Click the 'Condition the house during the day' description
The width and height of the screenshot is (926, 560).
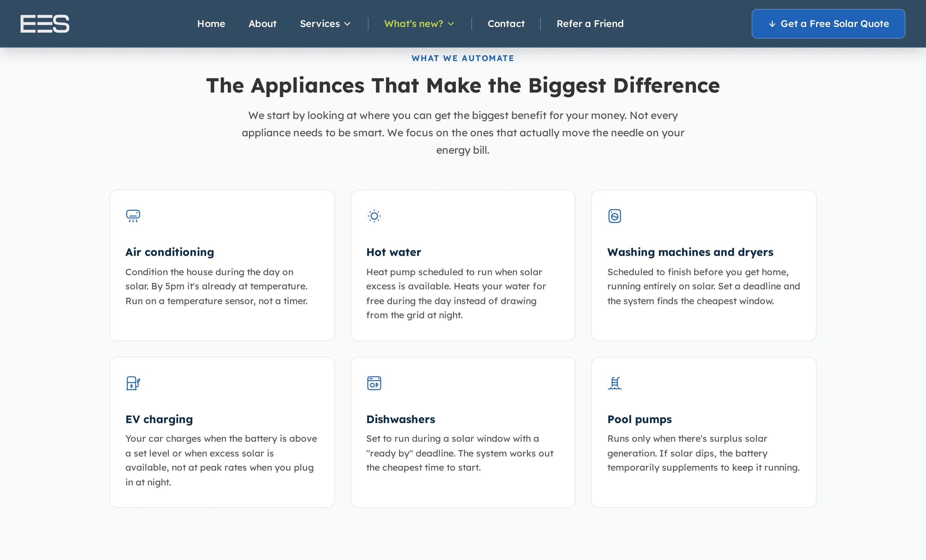[216, 286]
